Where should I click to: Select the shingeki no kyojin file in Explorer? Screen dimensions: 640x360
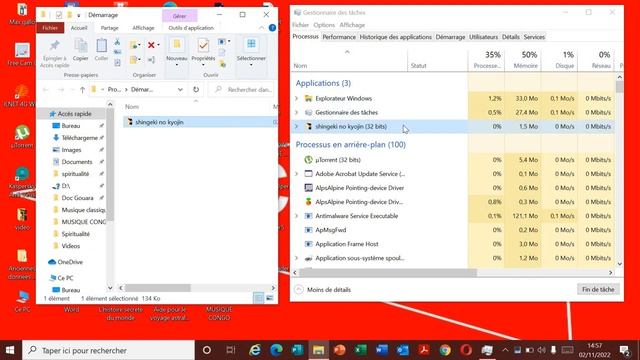200,122
